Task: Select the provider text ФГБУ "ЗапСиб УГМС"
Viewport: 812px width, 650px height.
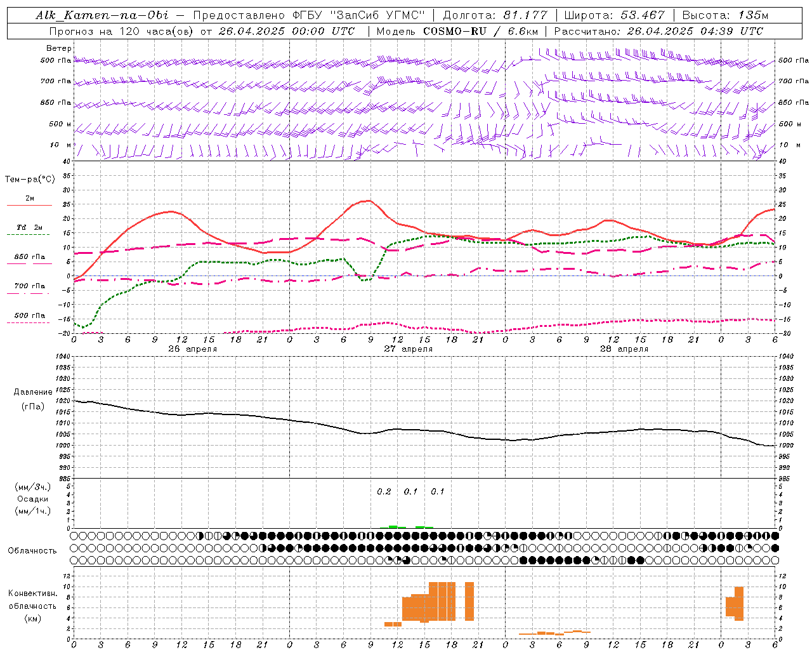Action: (358, 15)
